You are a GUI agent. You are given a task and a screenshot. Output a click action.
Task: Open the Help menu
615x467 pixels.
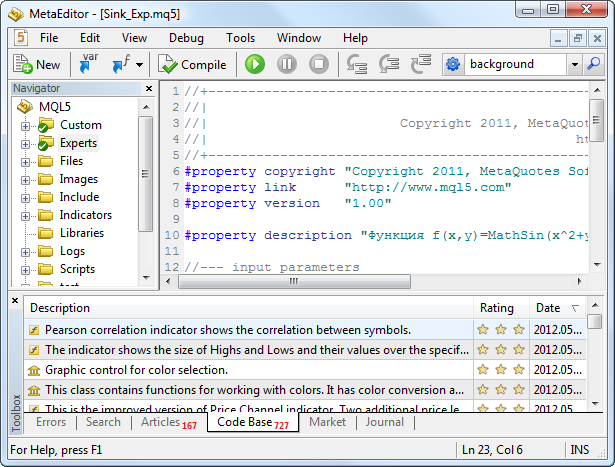pos(355,38)
